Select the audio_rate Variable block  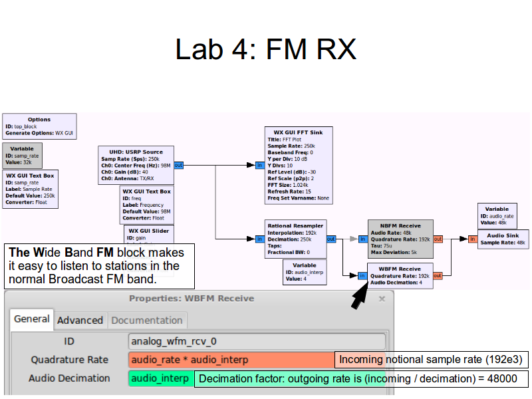tap(496, 216)
